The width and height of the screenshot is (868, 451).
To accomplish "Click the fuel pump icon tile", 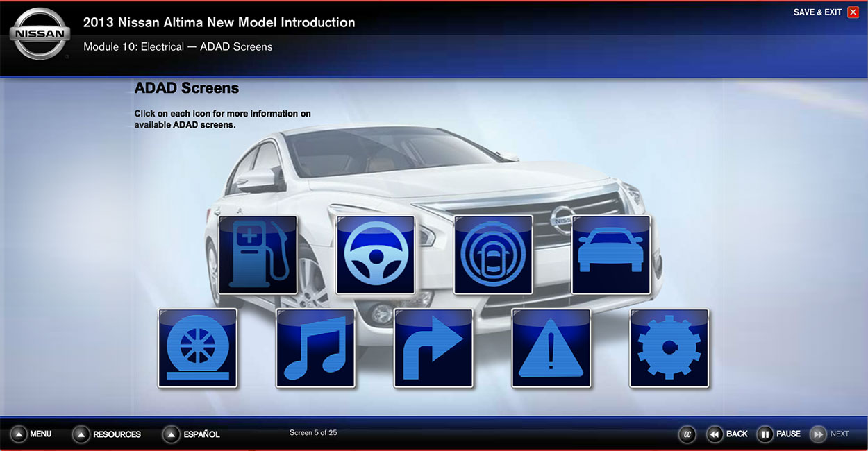I will (x=258, y=255).
